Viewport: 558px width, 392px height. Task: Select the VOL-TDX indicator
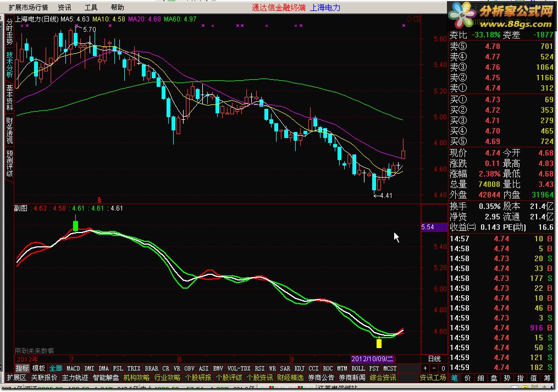click(x=239, y=368)
